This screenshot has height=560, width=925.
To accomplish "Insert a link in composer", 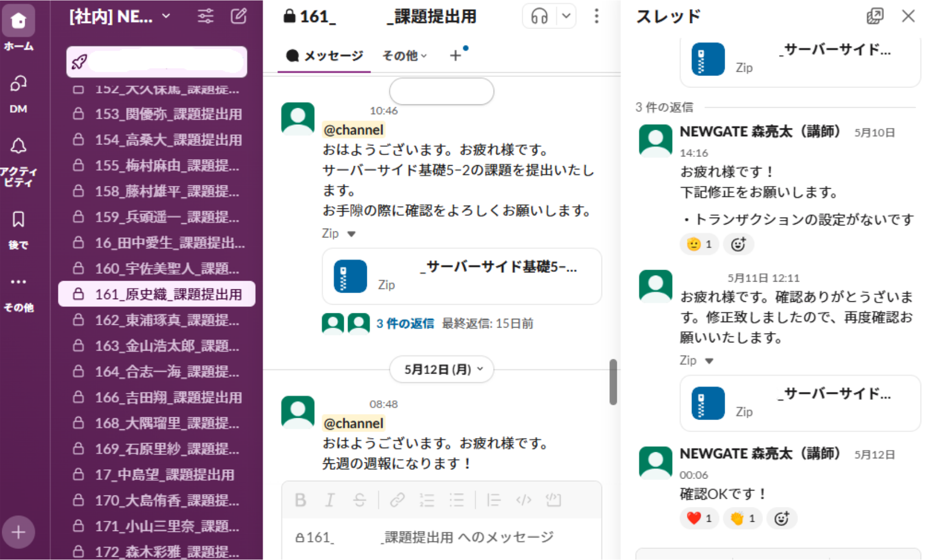I will [x=397, y=500].
